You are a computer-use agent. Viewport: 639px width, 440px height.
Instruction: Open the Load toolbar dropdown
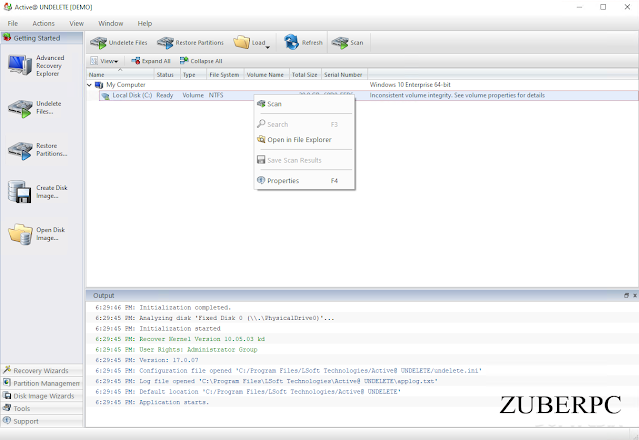click(x=252, y=42)
